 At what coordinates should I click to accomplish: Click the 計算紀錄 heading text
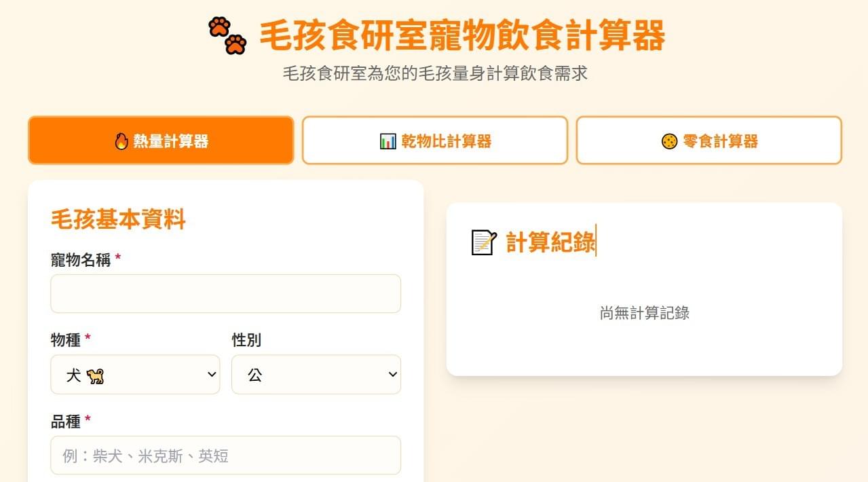(x=550, y=242)
